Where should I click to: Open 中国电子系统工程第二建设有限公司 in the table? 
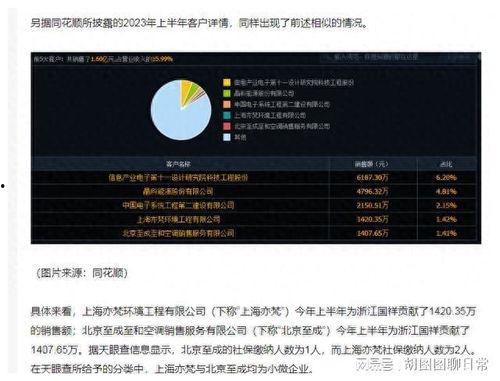click(x=178, y=205)
